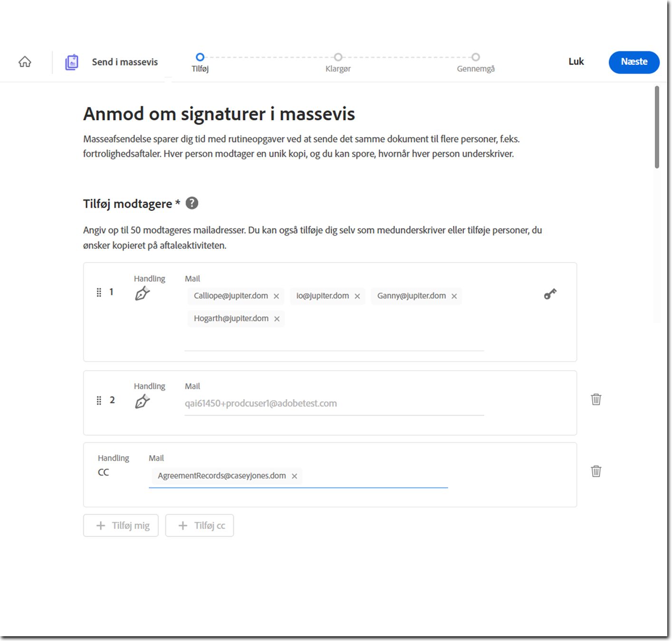
Task: Change the signer role icon in row 2
Action: 142,402
